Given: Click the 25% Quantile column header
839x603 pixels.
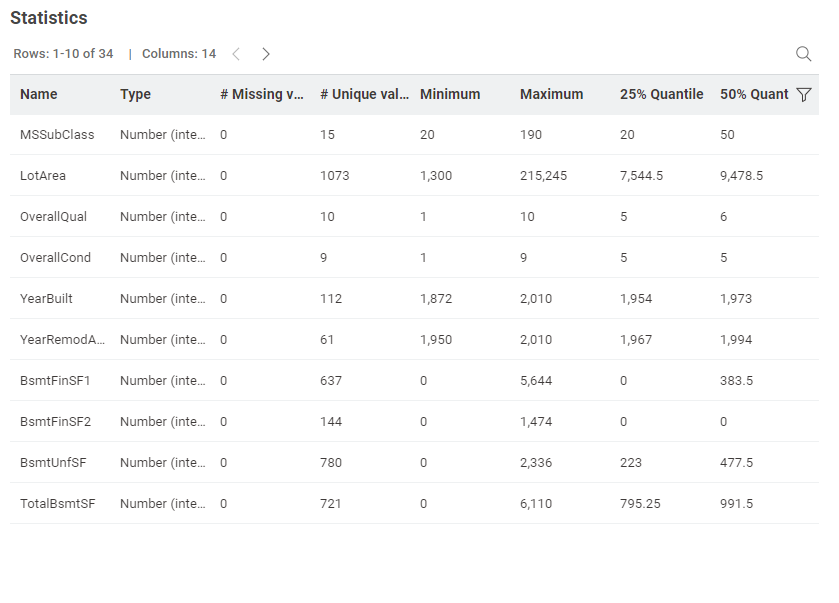Looking at the screenshot, I should (661, 94).
